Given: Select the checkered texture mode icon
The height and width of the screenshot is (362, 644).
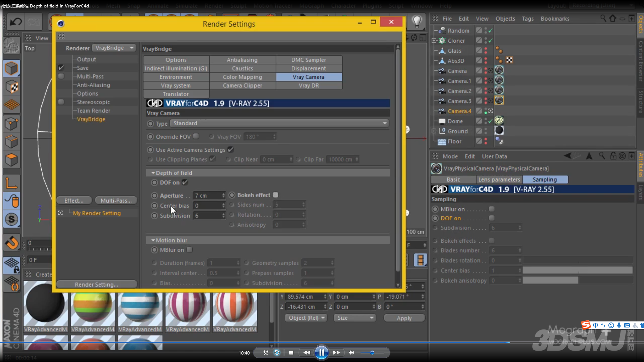Looking at the screenshot, I should point(11,87).
